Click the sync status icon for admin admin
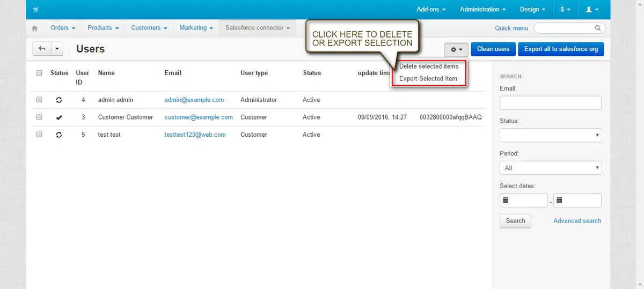 tap(59, 100)
